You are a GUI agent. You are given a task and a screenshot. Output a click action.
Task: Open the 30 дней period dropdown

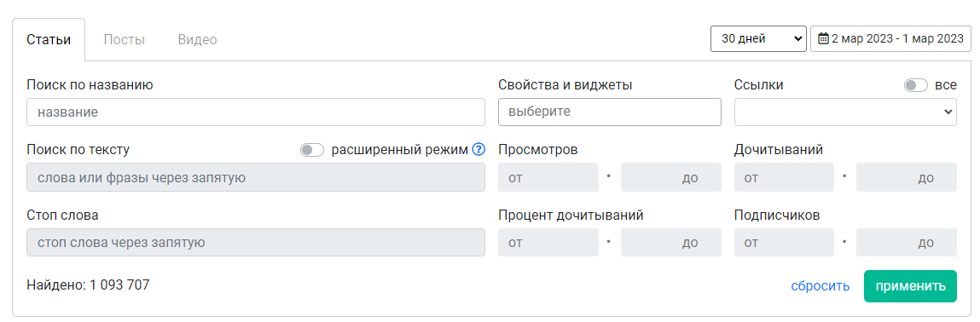click(758, 38)
